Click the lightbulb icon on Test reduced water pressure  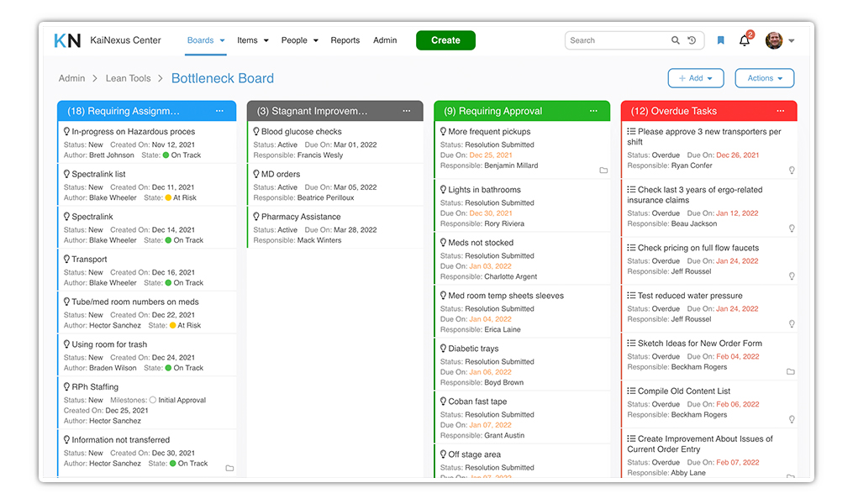click(791, 323)
